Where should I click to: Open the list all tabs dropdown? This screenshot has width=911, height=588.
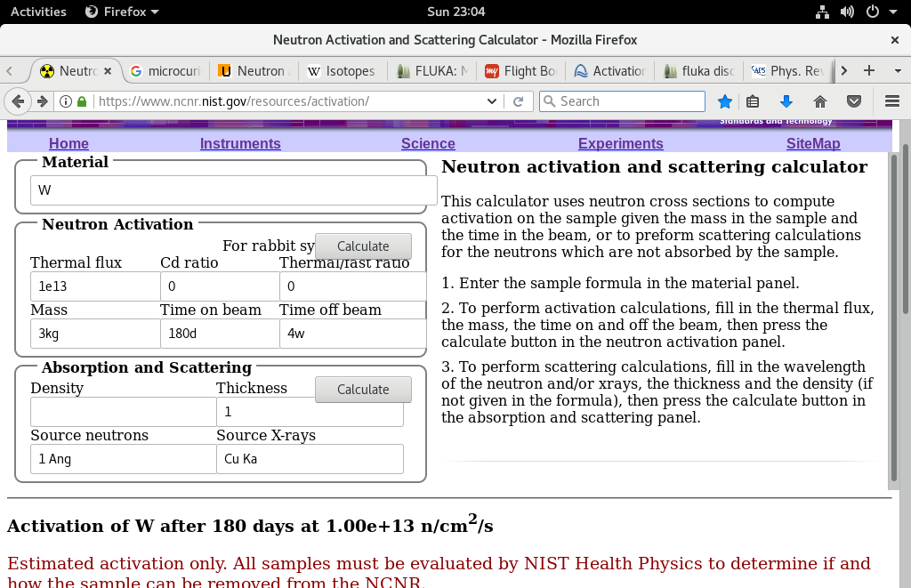[898, 71]
